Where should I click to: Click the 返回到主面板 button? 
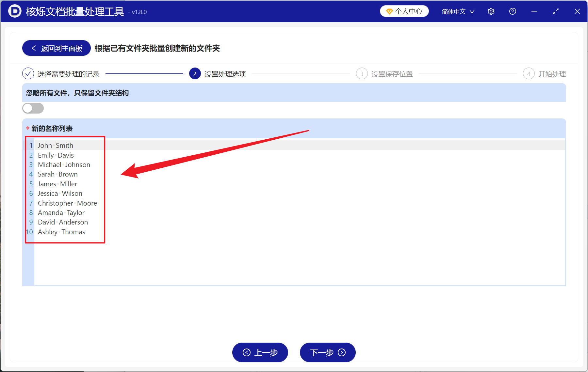pos(56,48)
